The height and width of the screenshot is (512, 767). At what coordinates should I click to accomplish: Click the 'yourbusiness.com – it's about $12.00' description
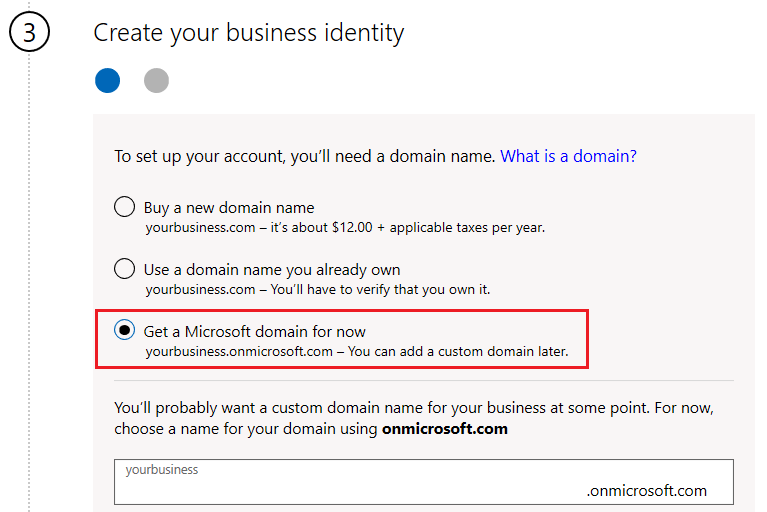pyautogui.click(x=345, y=227)
